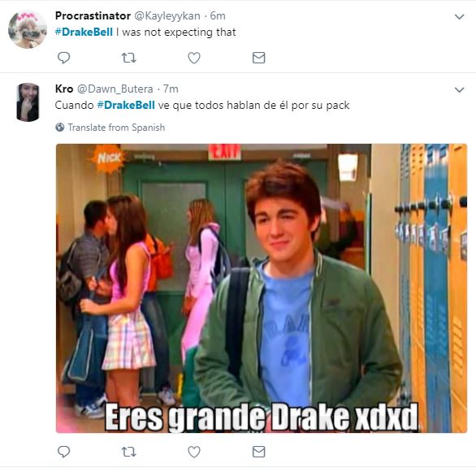
Task: Like Kro's tweet with heart icon
Action: point(194,452)
